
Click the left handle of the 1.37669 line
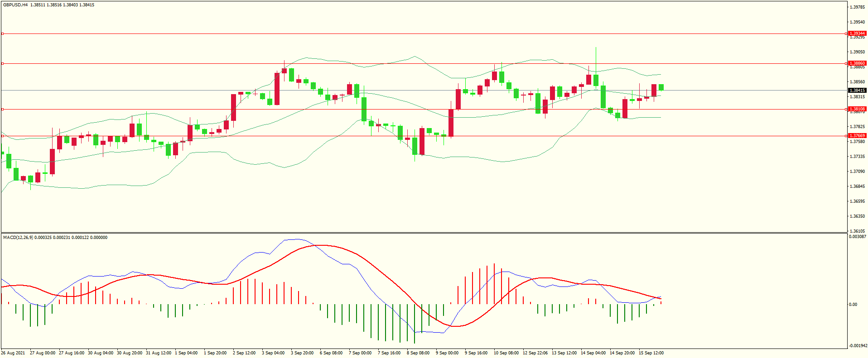point(2,136)
